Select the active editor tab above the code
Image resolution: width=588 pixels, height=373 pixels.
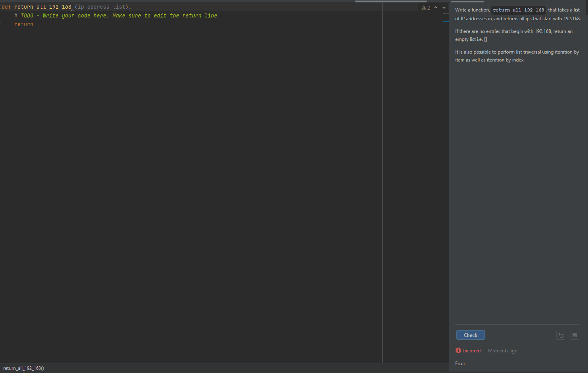[391, 2]
